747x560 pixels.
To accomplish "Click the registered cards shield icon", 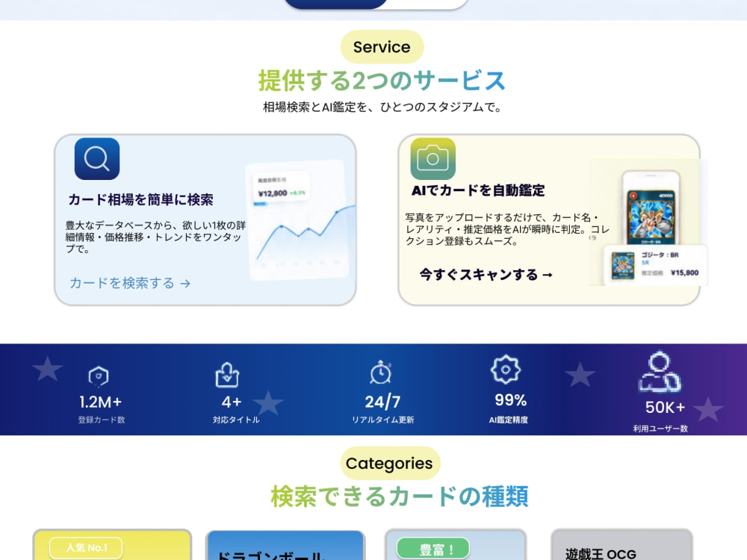I will (x=99, y=376).
